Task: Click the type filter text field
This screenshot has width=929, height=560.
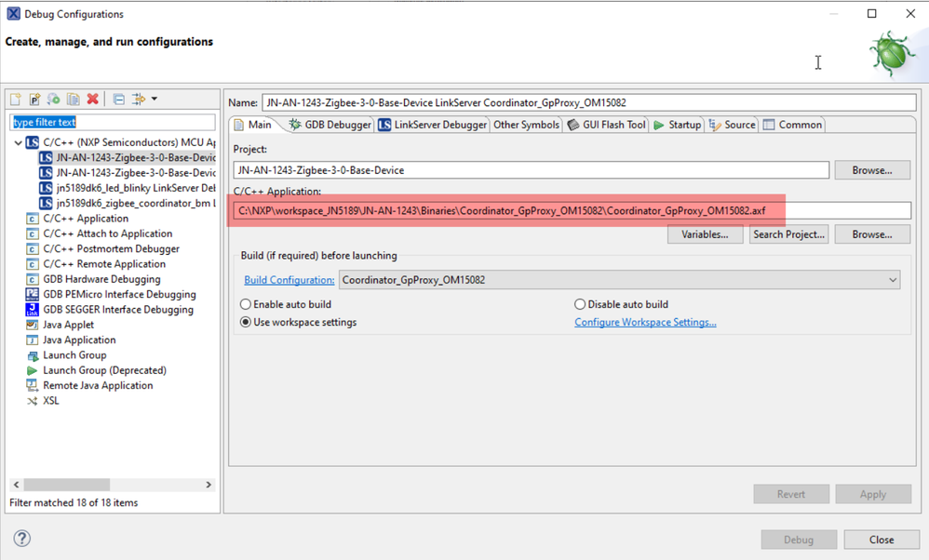Action: click(112, 122)
